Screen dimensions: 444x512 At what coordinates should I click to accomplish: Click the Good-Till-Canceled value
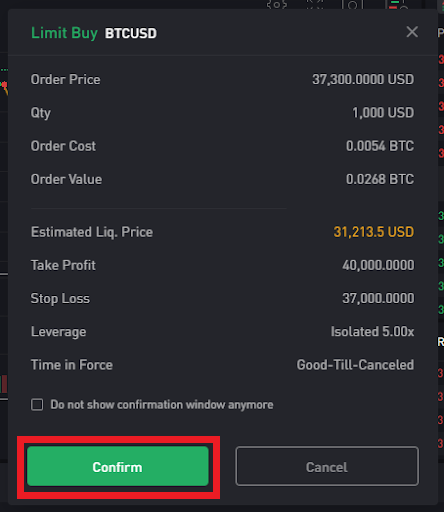[355, 365]
